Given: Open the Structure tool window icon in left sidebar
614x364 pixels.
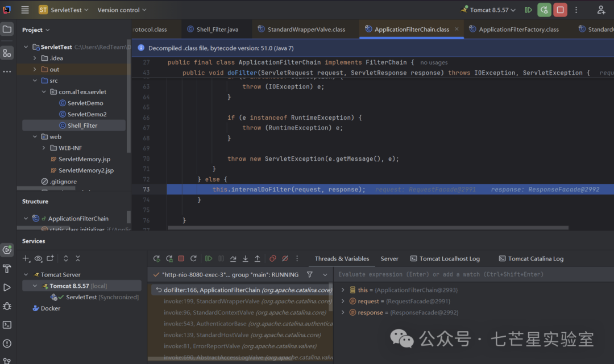Looking at the screenshot, I should 7,53.
